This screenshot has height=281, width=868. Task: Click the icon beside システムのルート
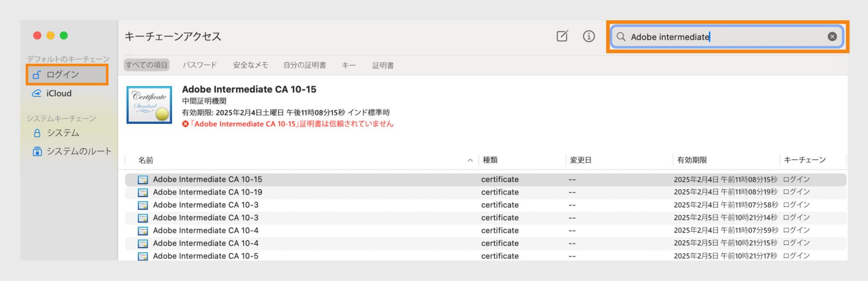tap(37, 151)
